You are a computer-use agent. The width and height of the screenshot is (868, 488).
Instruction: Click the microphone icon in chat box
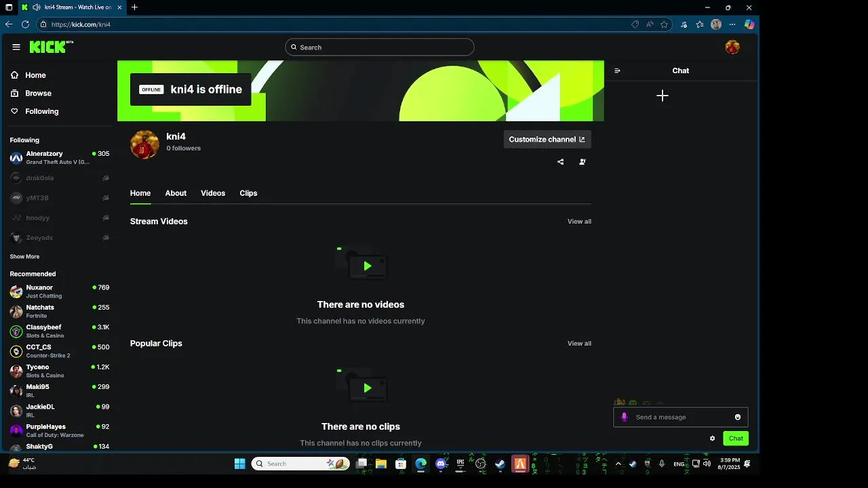[x=625, y=417]
